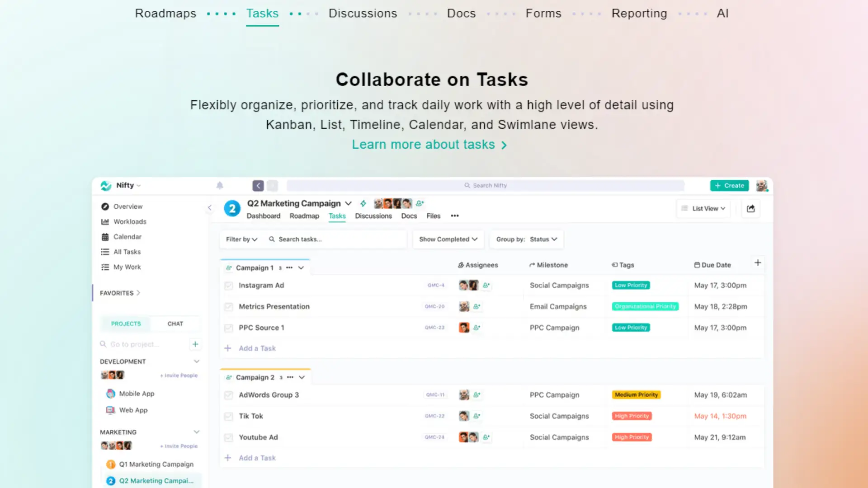Screen dimensions: 868x488
Task: Open Campaign 2 three-dots options
Action: point(290,377)
